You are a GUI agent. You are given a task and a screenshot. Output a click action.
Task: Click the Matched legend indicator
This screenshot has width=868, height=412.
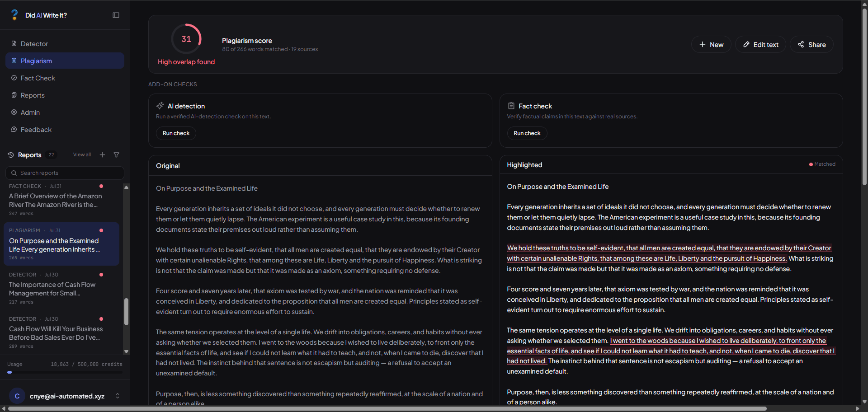pyautogui.click(x=822, y=164)
